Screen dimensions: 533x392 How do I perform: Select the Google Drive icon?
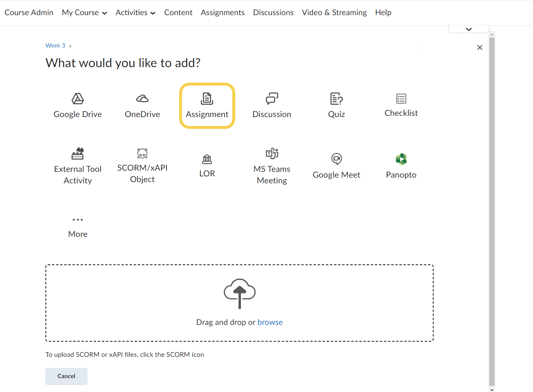tap(78, 99)
